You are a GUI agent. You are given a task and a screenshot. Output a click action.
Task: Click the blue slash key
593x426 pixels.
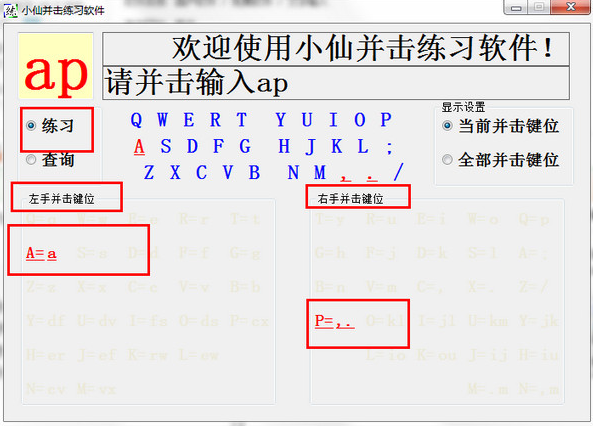pyautogui.click(x=399, y=173)
